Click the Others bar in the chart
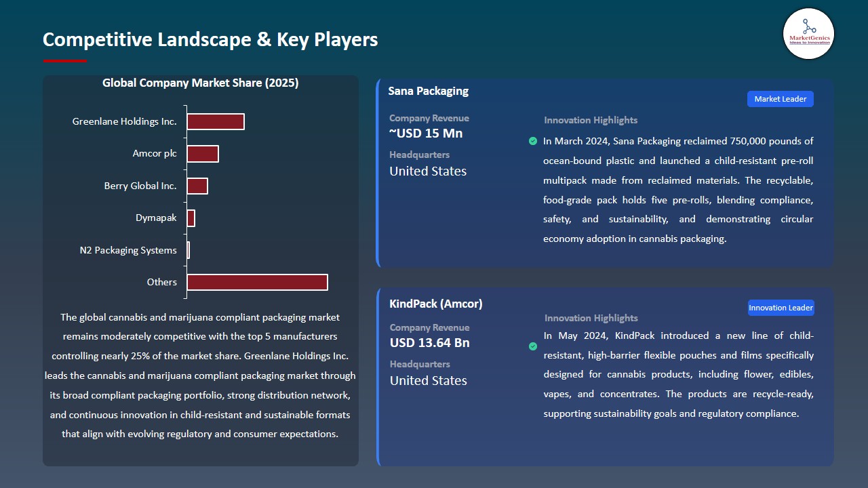The width and height of the screenshot is (868, 488). point(256,282)
